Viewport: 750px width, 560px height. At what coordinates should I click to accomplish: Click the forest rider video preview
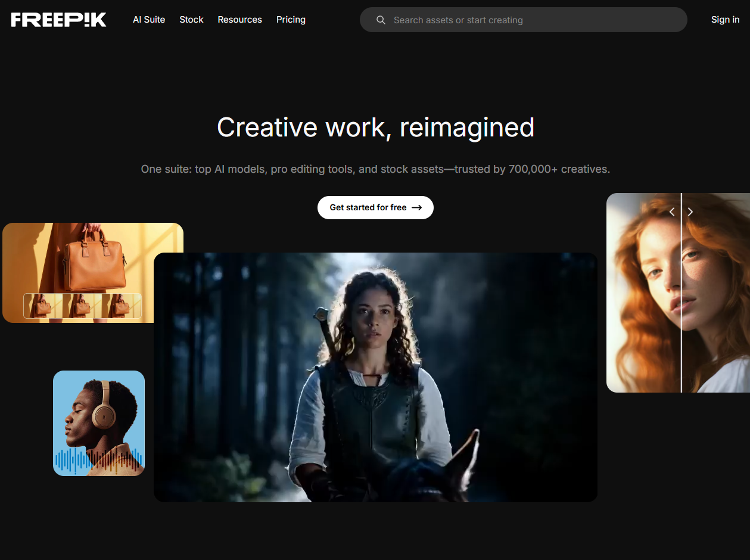375,377
